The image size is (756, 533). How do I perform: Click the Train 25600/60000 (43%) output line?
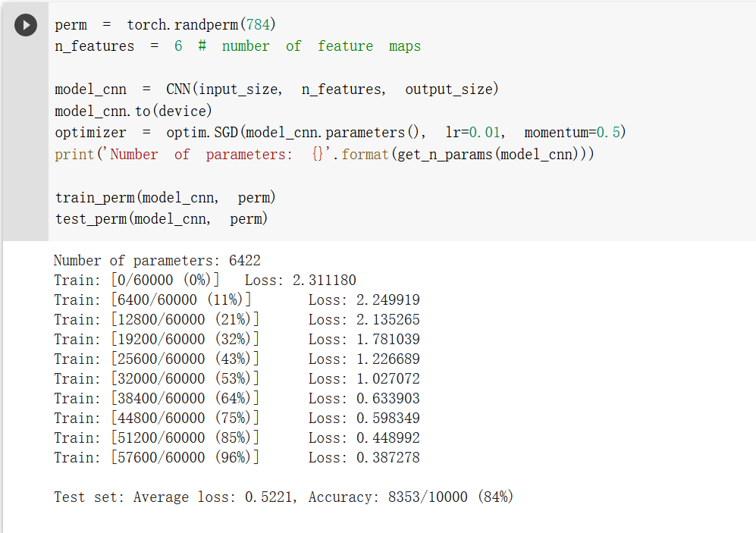click(x=237, y=359)
